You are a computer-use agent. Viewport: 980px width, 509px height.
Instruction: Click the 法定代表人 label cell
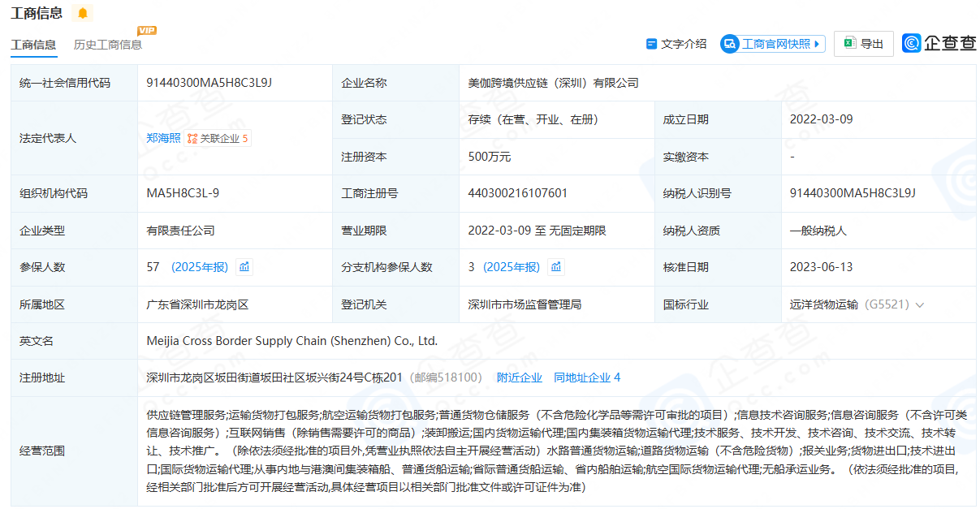tap(74, 138)
